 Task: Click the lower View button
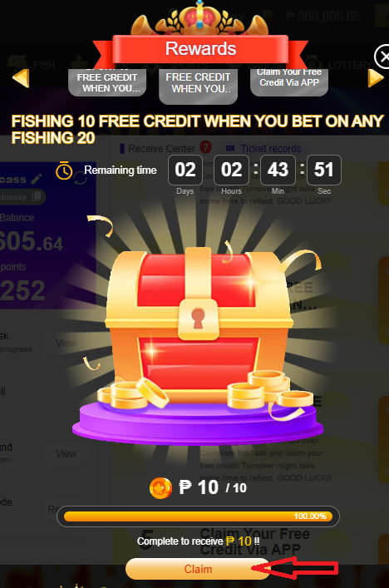tap(66, 454)
